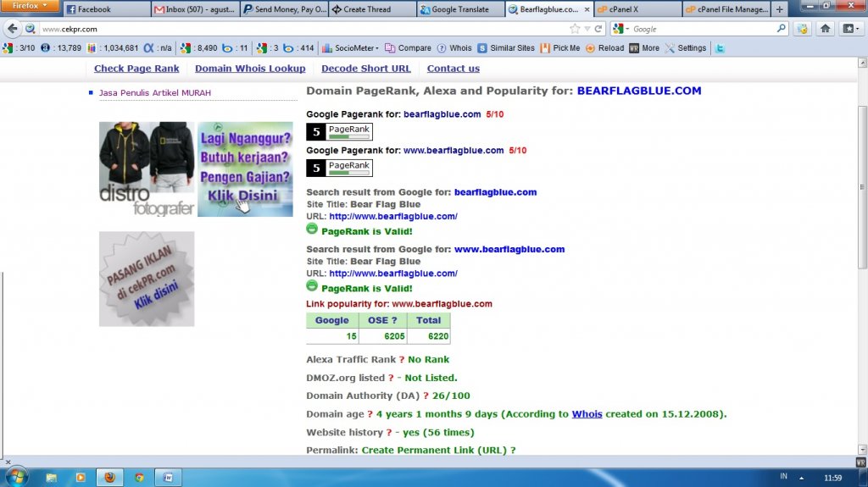Open the More toolbar menu
The height and width of the screenshot is (487, 868).
(644, 48)
